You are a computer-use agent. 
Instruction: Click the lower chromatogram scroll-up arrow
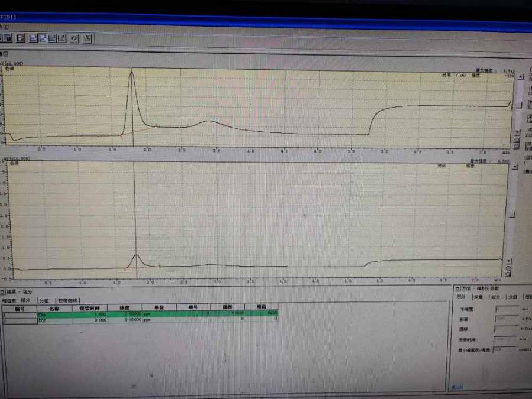click(515, 166)
